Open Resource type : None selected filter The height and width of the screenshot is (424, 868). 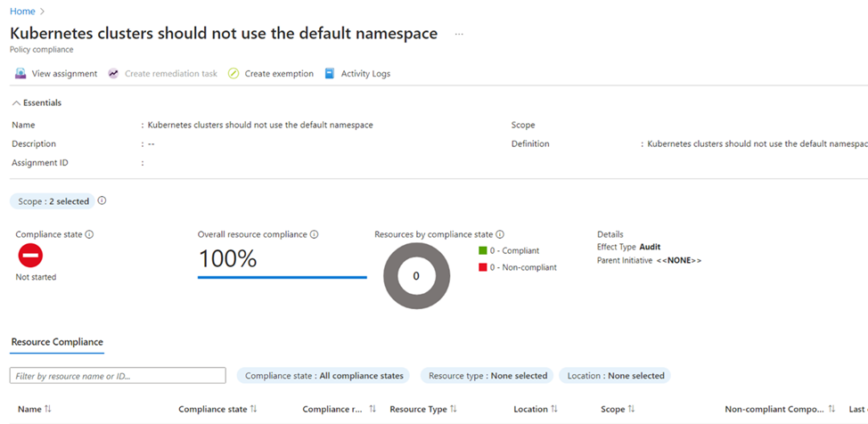point(487,376)
